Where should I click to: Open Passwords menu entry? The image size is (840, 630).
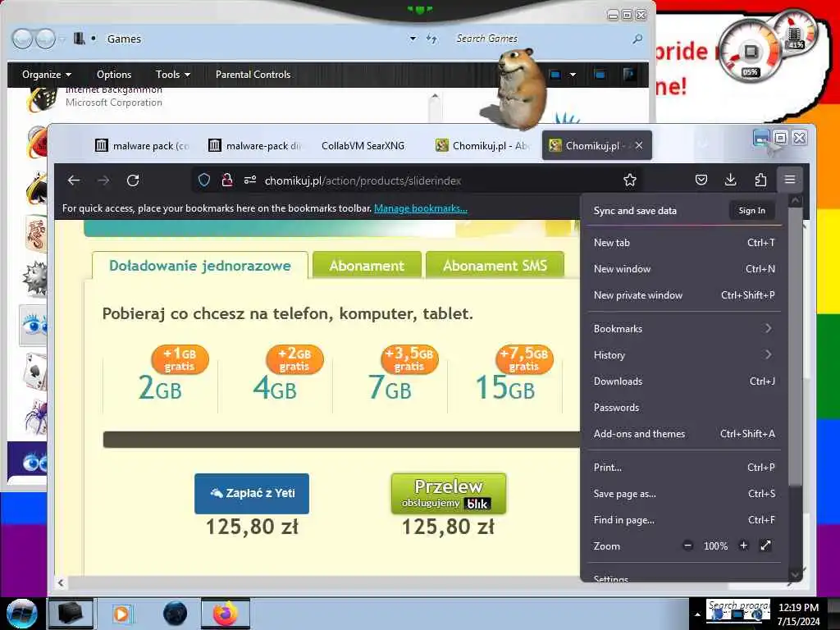click(x=684, y=407)
